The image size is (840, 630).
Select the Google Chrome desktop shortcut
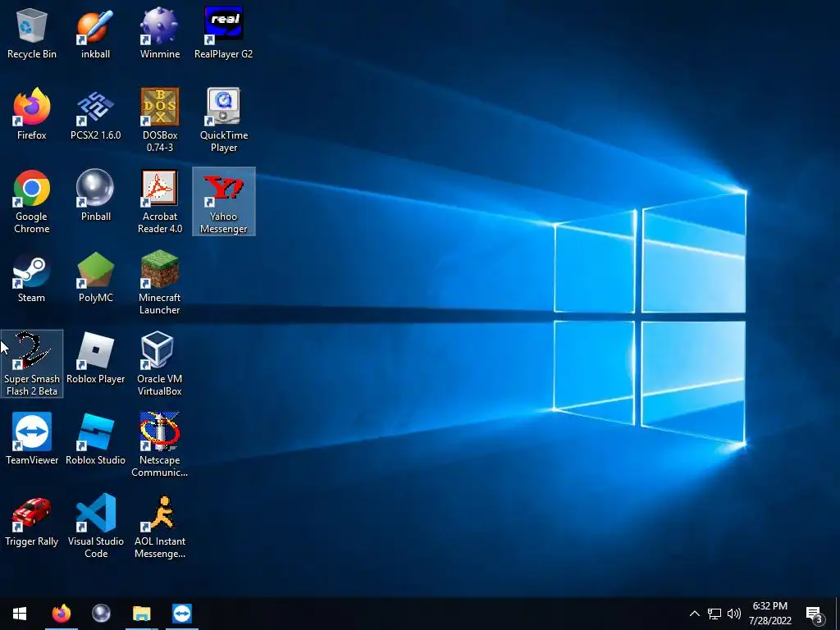tap(32, 202)
